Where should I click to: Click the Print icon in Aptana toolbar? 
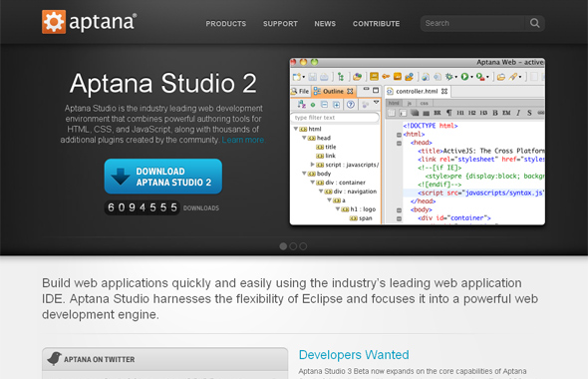[x=324, y=77]
